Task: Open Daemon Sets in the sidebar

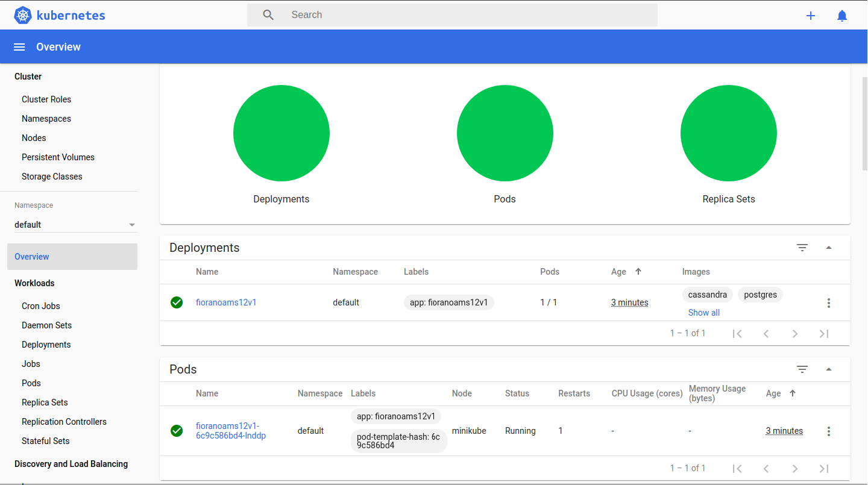Action: click(x=46, y=325)
